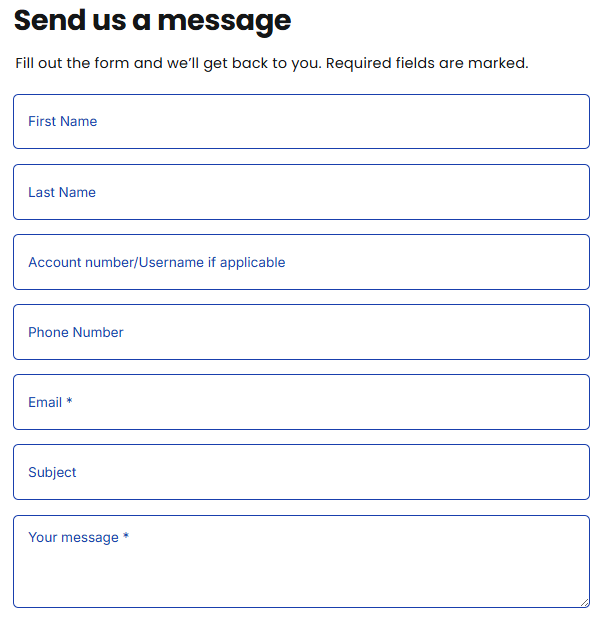Click the 'Required fields are marked' text
The width and height of the screenshot is (602, 619).
(x=427, y=63)
